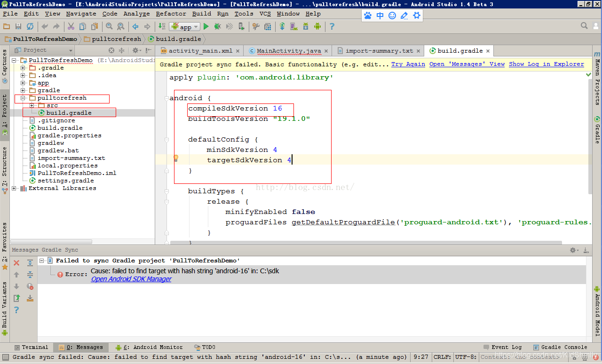Close the build.gradle editor tab
This screenshot has height=364, width=602.
(x=488, y=51)
